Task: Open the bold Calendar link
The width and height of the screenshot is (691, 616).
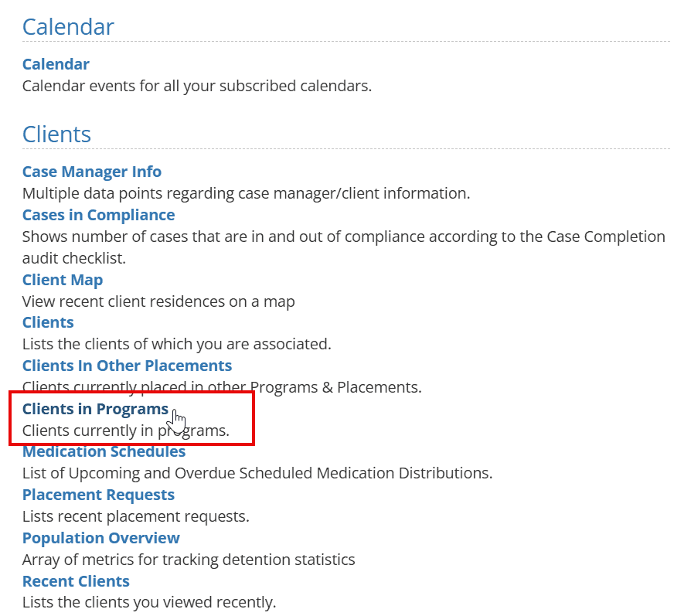Action: pyautogui.click(x=56, y=64)
